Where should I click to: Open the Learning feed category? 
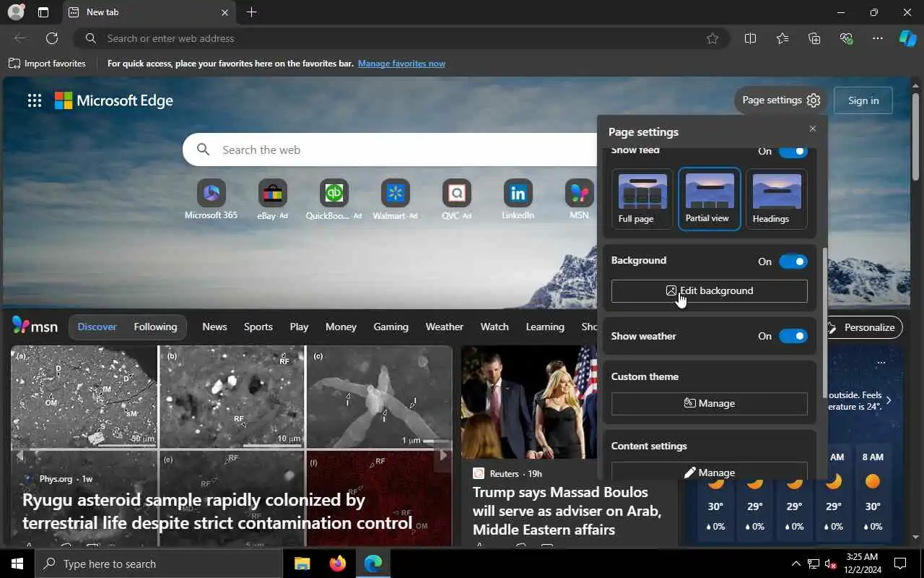pyautogui.click(x=545, y=327)
